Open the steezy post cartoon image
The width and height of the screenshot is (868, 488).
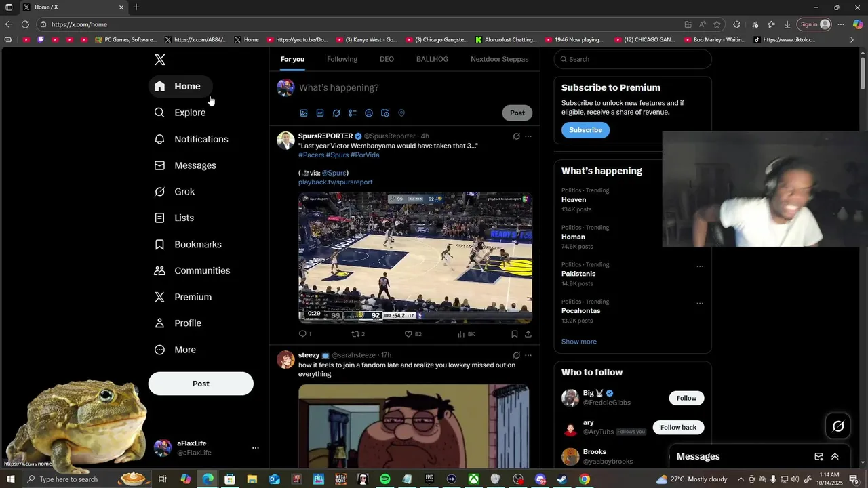click(414, 426)
